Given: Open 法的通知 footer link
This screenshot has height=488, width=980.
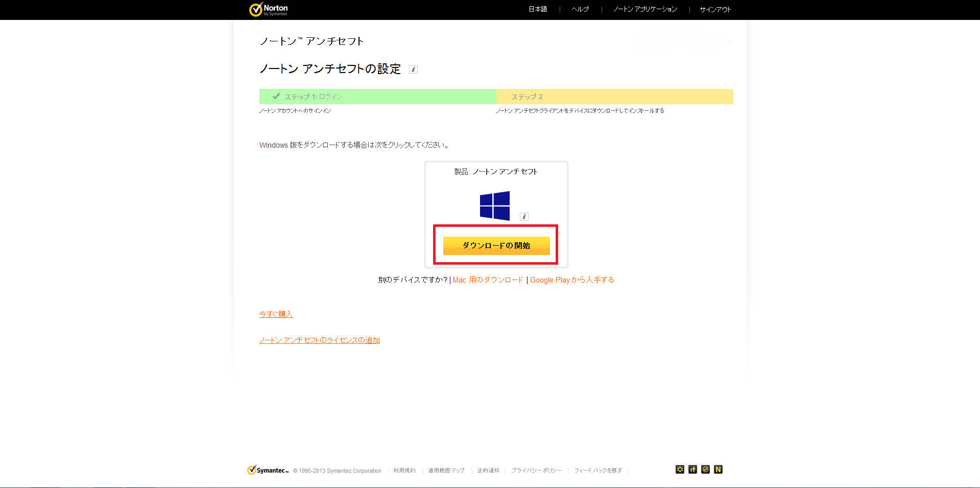Looking at the screenshot, I should [x=488, y=471].
